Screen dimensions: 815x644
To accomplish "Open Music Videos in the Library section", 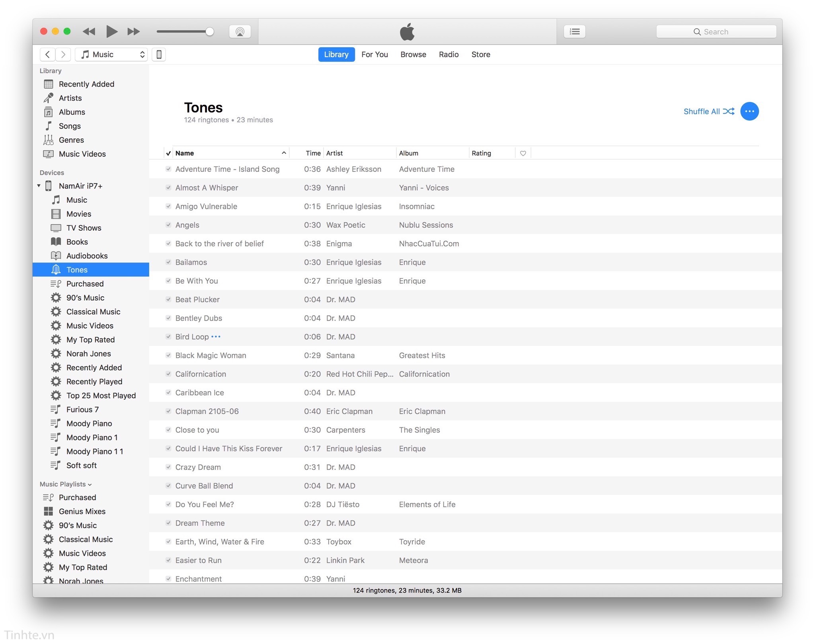I will click(x=82, y=154).
